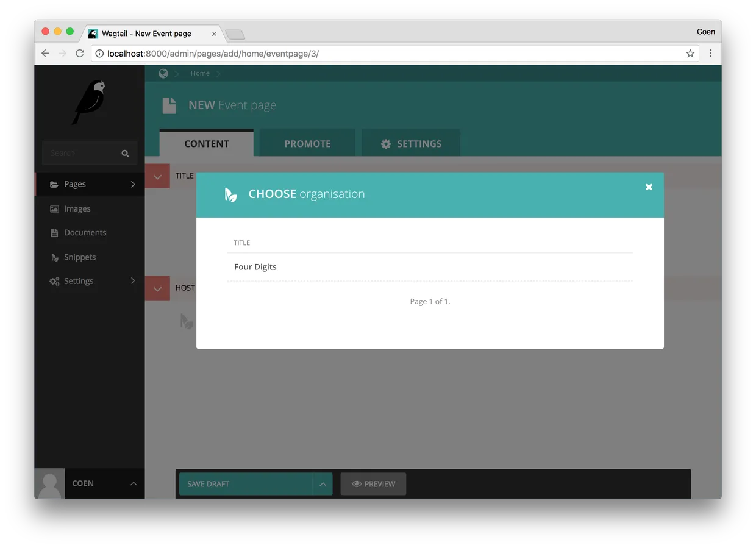This screenshot has height=548, width=756.
Task: Expand the COEN account menu chevron
Action: pos(134,483)
